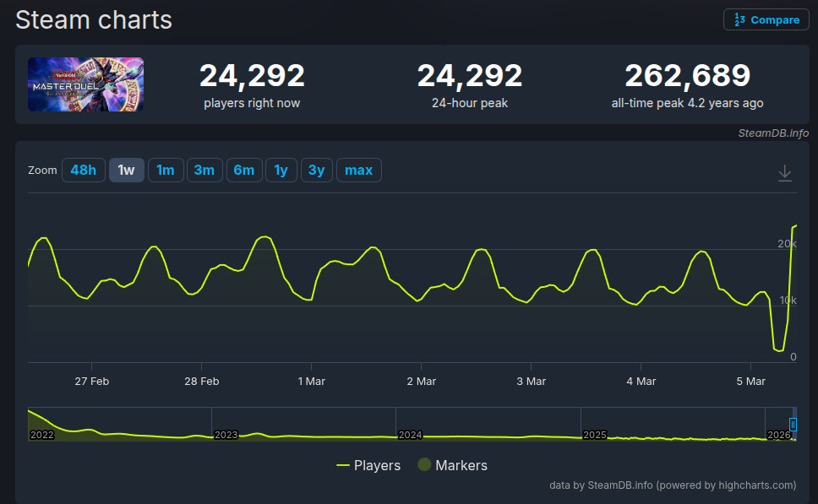Open the SteamDB.info watermark link

(x=773, y=133)
